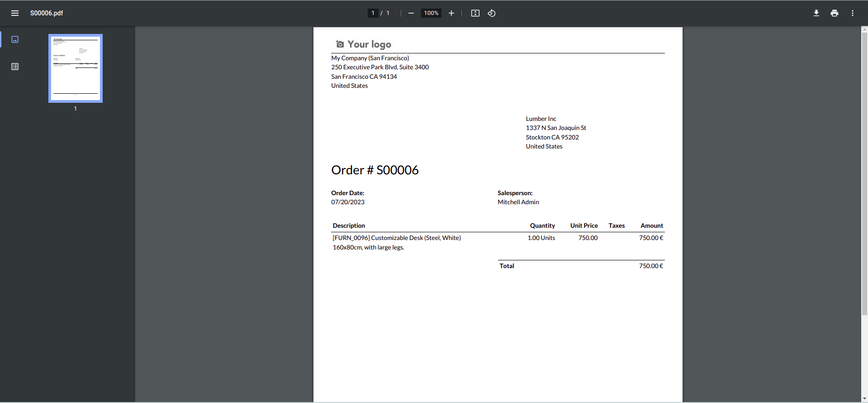Rotate the document counterclockwise
The height and width of the screenshot is (403, 868).
tap(492, 13)
